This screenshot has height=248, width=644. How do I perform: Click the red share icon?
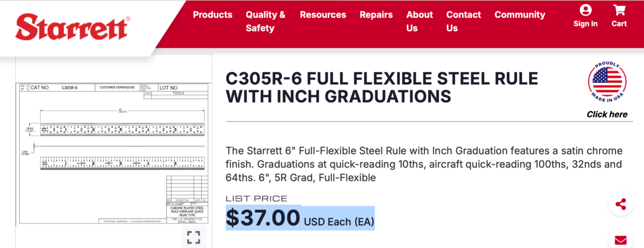(x=621, y=204)
